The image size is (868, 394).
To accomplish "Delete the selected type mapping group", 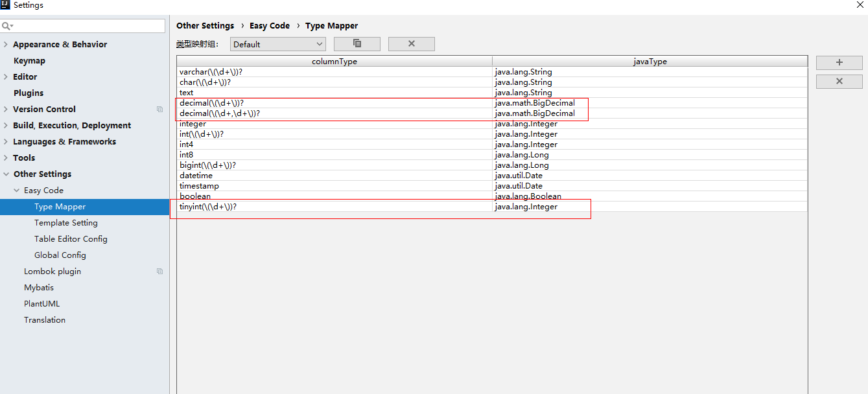I will click(411, 43).
